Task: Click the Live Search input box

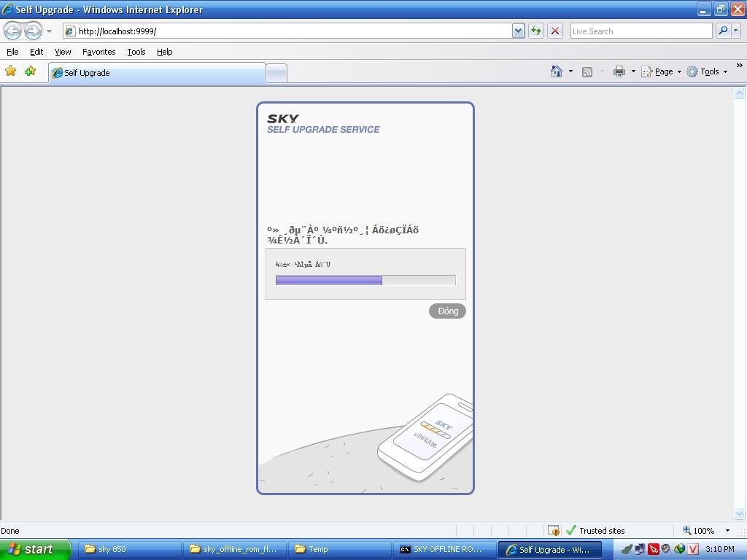Action: pos(640,31)
